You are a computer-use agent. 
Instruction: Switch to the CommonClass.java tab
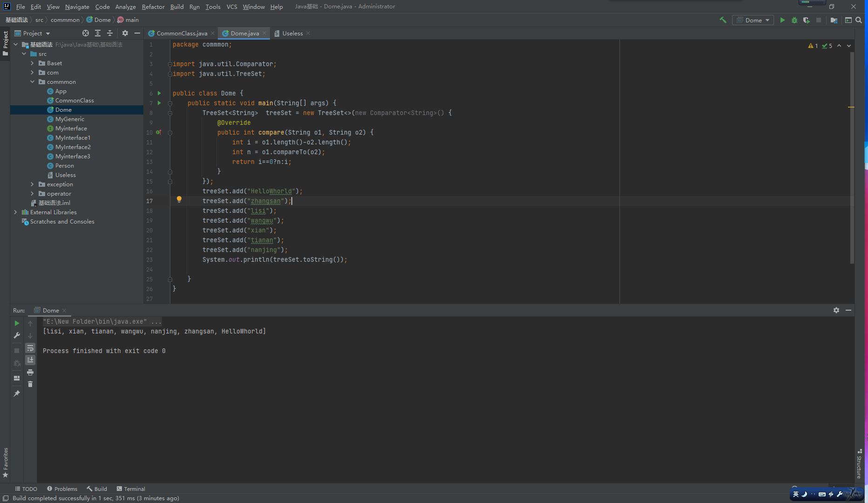[x=182, y=33]
